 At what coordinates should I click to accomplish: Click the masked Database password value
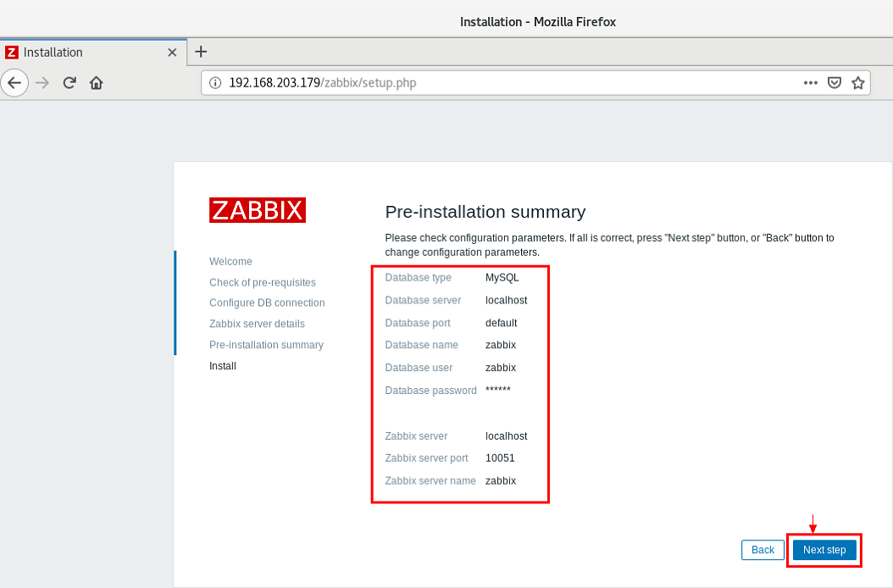(497, 390)
